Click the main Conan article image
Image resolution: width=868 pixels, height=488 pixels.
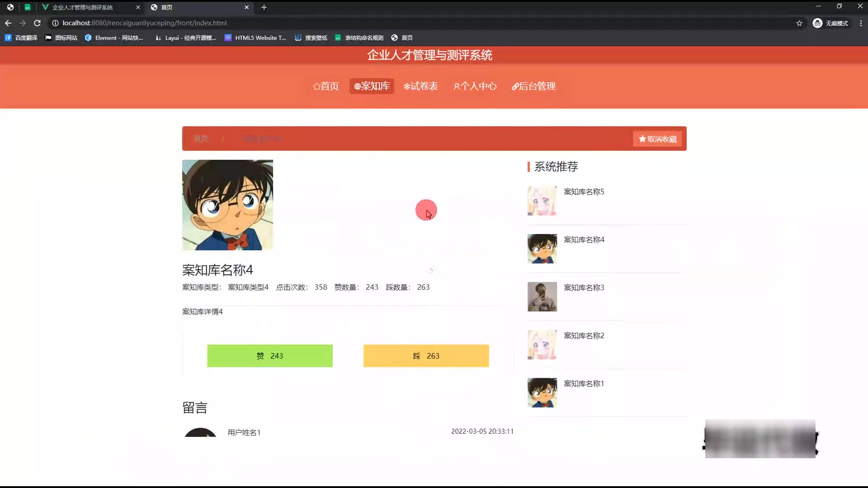point(227,205)
